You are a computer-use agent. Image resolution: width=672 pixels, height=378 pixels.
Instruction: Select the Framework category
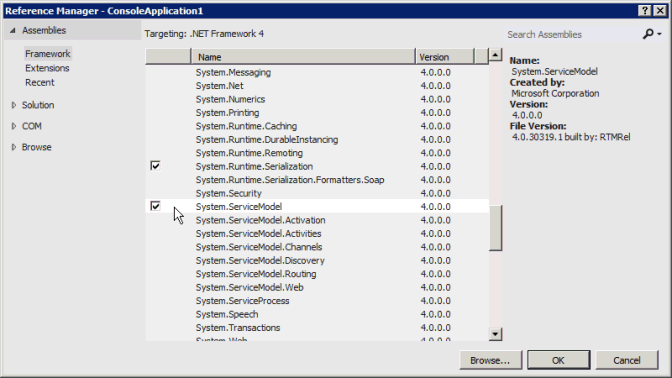(x=48, y=54)
